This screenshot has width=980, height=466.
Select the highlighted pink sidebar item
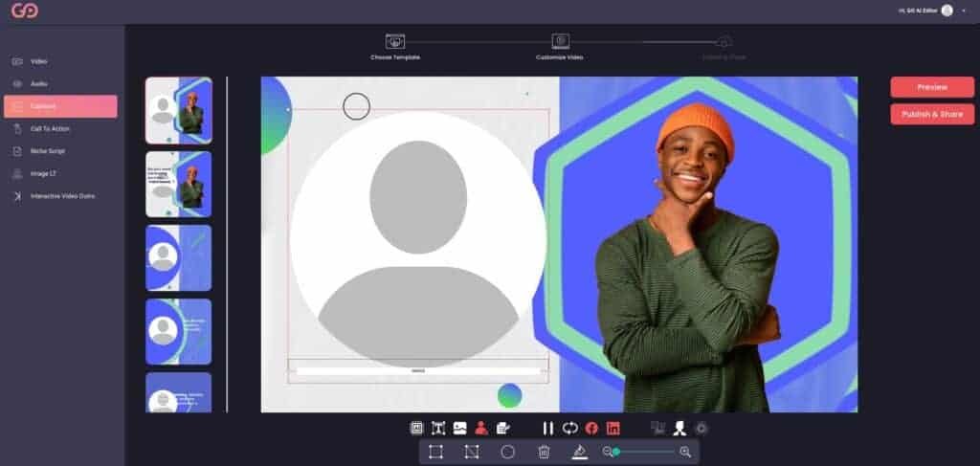(60, 106)
